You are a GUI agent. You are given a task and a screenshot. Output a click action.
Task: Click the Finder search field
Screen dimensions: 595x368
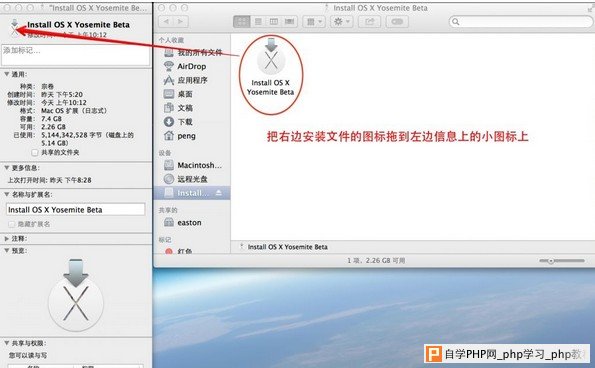521,22
